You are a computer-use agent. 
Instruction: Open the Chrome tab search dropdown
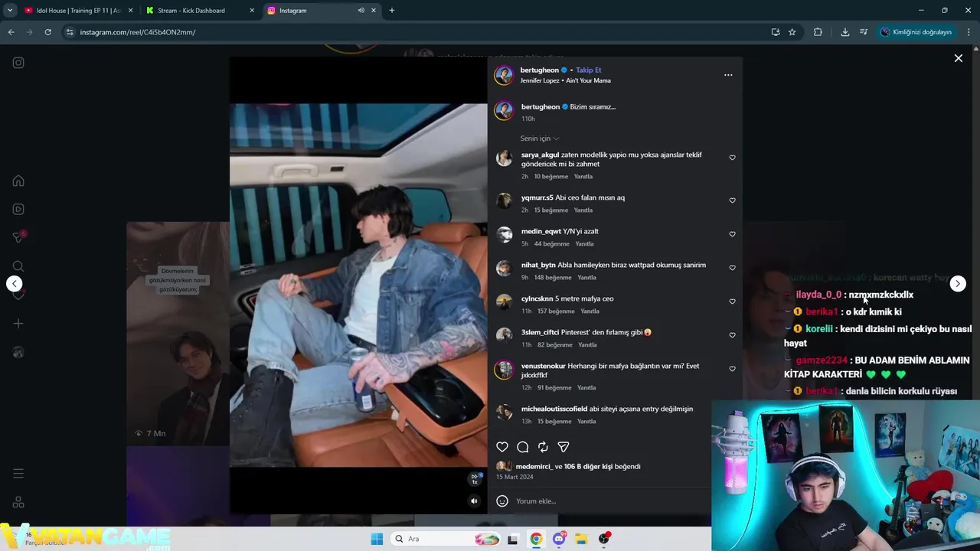[10, 11]
